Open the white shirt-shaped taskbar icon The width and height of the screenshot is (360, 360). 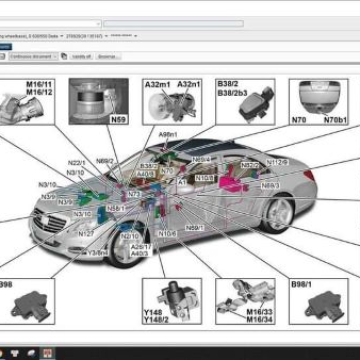pyautogui.click(x=15, y=353)
